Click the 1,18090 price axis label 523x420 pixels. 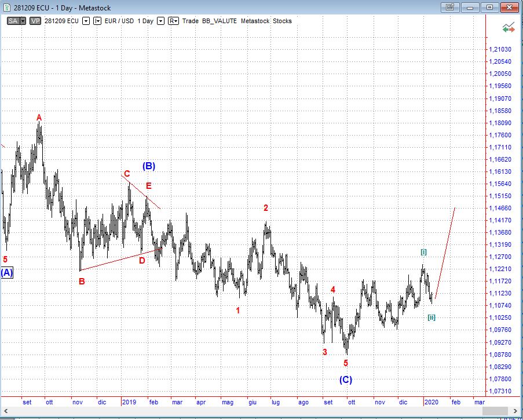[500, 123]
